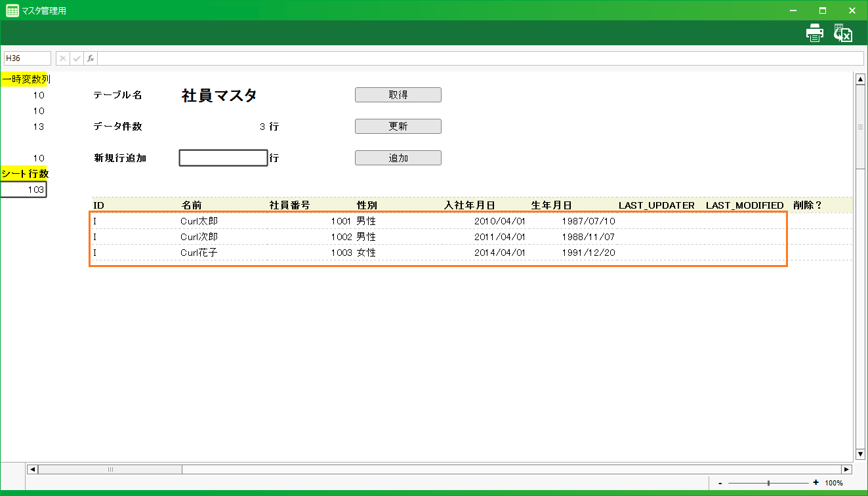Click the printer icon in the toolbar
Image resolution: width=868 pixels, height=496 pixels.
(x=814, y=33)
